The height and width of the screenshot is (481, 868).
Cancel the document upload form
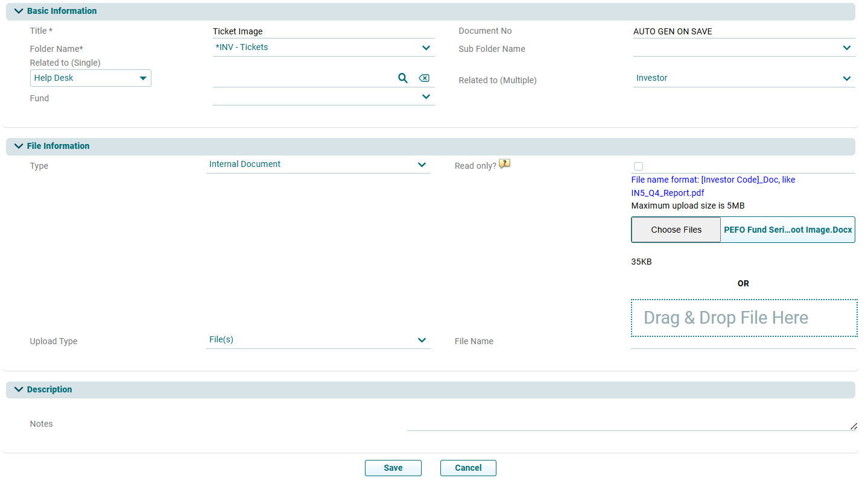coord(468,468)
